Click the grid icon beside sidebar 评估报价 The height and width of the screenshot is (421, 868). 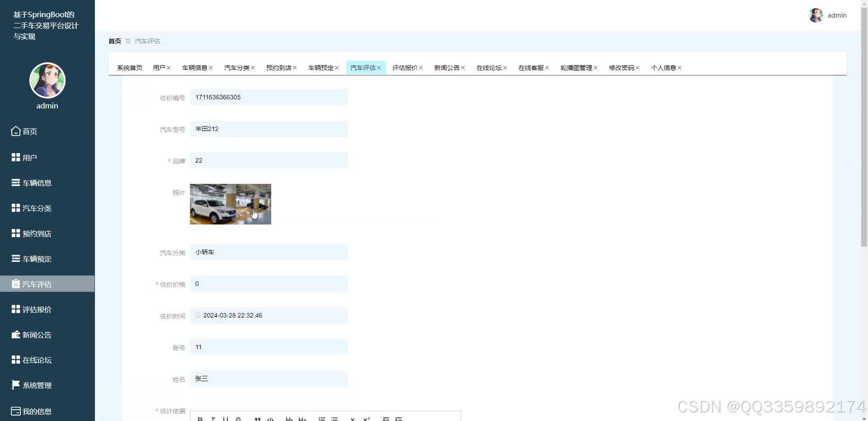click(16, 309)
